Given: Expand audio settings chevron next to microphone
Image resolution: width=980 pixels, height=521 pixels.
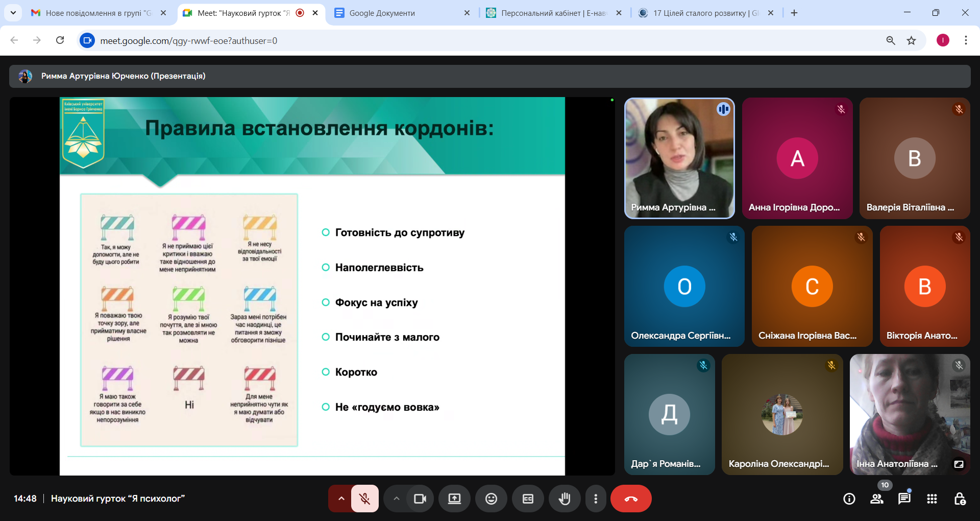Looking at the screenshot, I should pos(341,499).
